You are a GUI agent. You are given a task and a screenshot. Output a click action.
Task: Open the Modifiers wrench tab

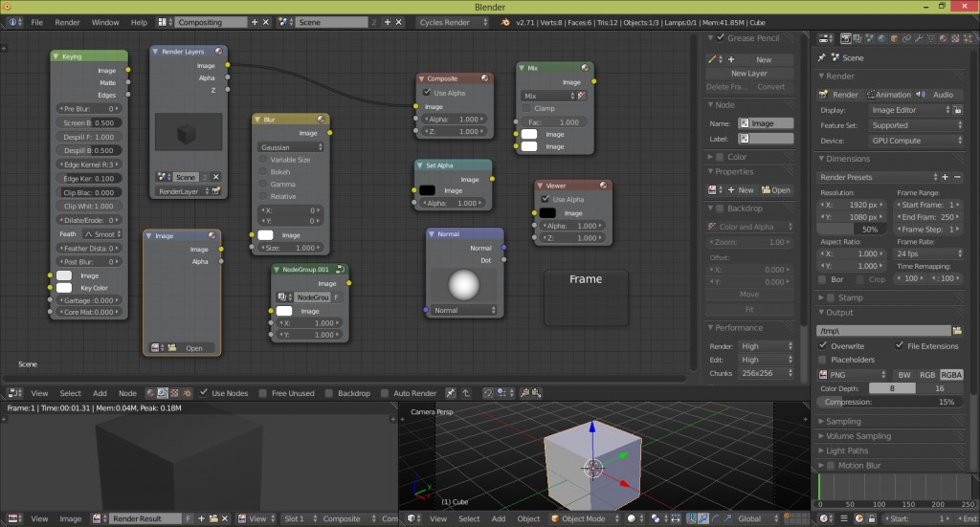tap(920, 39)
